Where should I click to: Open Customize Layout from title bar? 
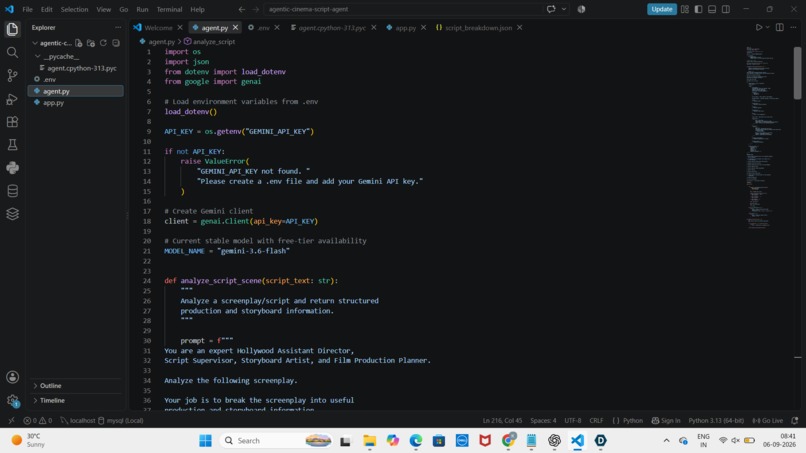coord(685,9)
